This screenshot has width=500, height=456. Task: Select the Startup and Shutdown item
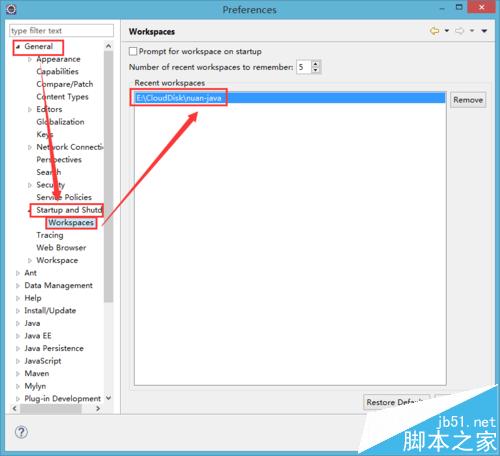point(69,210)
